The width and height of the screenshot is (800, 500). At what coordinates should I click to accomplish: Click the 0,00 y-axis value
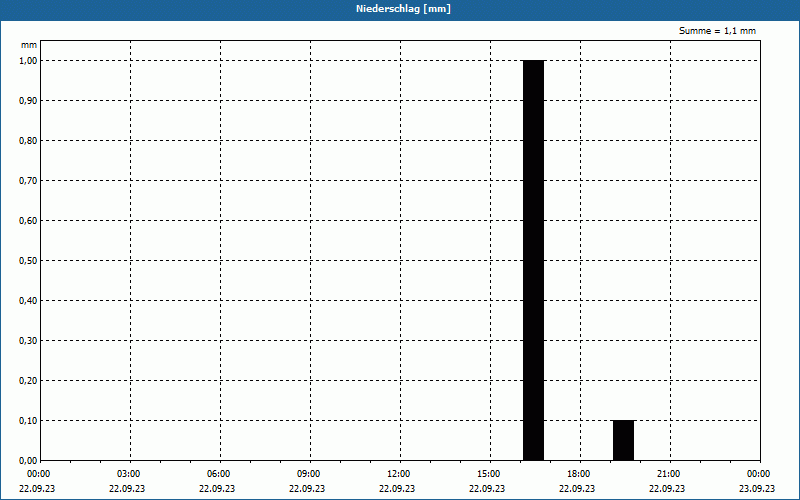29,461
